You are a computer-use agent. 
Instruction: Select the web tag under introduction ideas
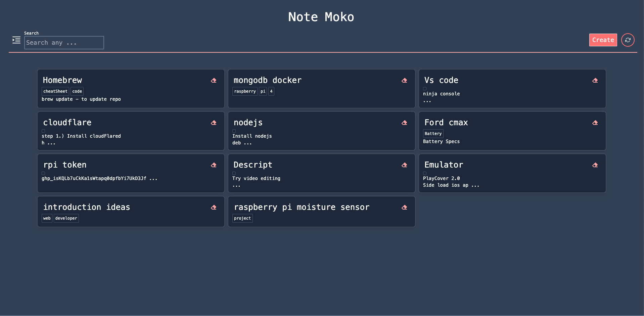click(47, 218)
